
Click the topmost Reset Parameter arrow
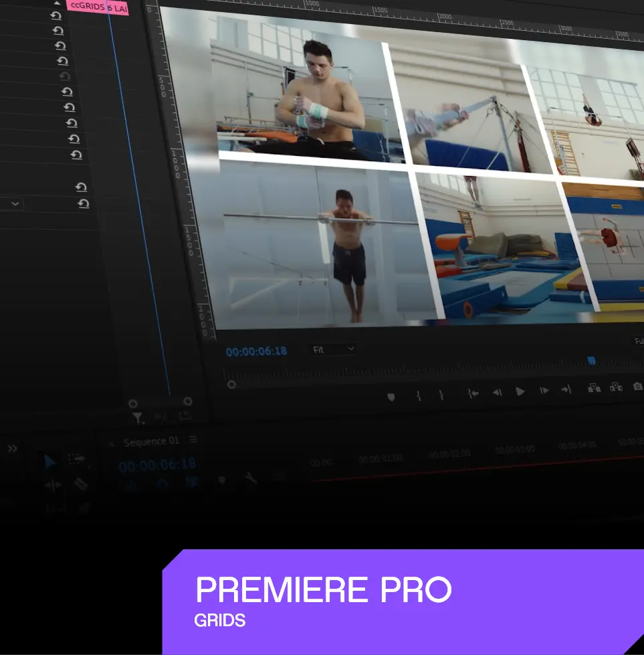pyautogui.click(x=56, y=15)
